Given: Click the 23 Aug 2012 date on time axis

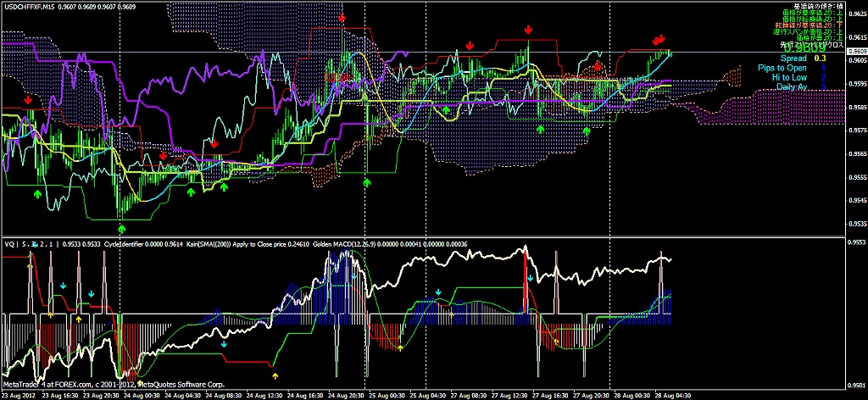Looking at the screenshot, I should (x=20, y=395).
